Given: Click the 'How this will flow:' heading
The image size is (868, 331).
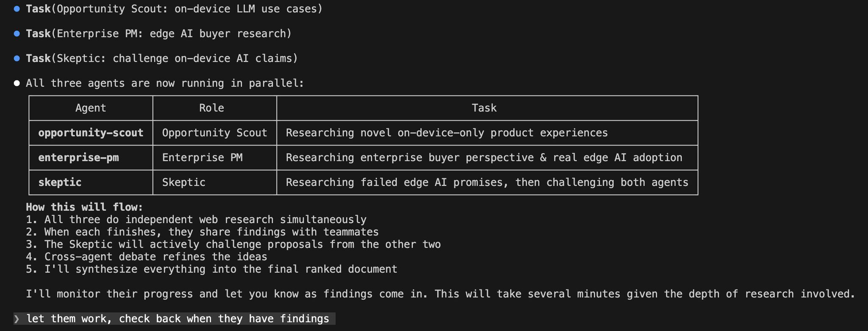Looking at the screenshot, I should point(84,207).
